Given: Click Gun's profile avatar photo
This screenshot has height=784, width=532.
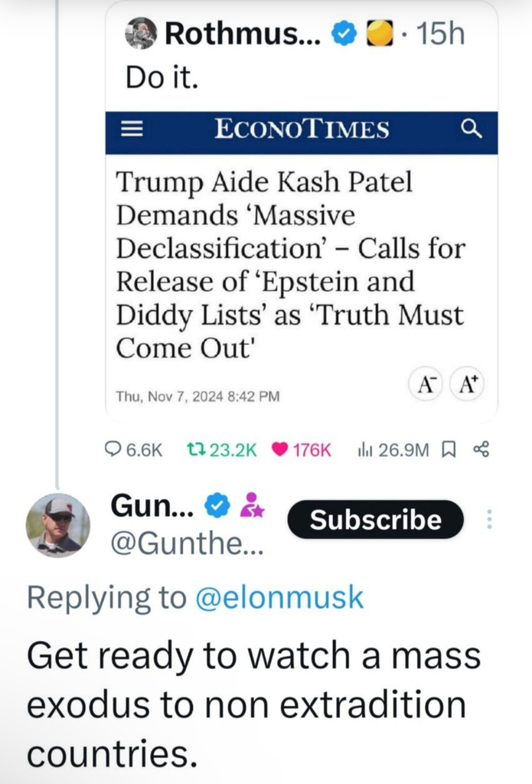Looking at the screenshot, I should 58,525.
